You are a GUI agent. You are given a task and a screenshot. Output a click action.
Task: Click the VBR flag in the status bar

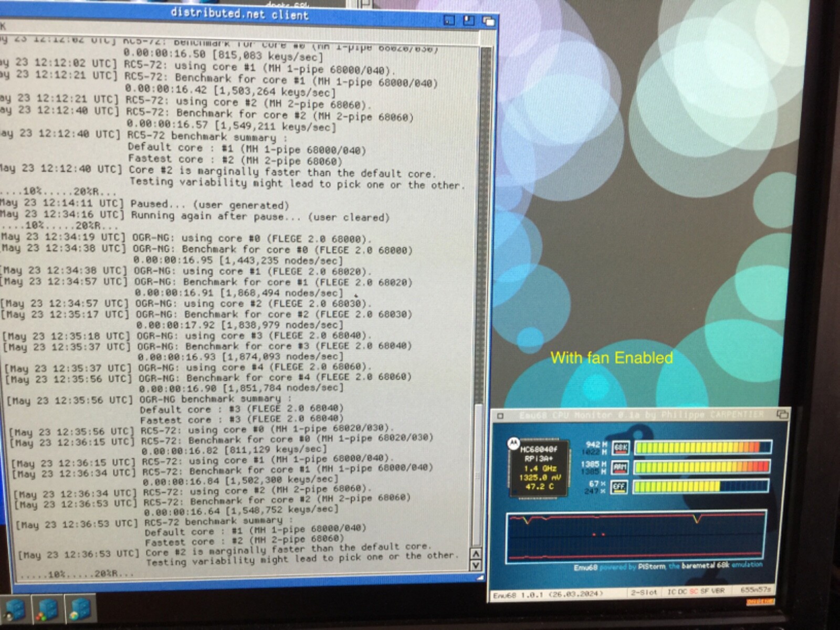(x=718, y=591)
